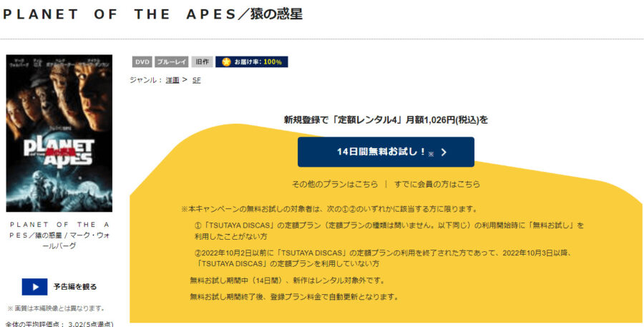Click the 予告編を観る label
The width and height of the screenshot is (644, 327).
click(75, 287)
